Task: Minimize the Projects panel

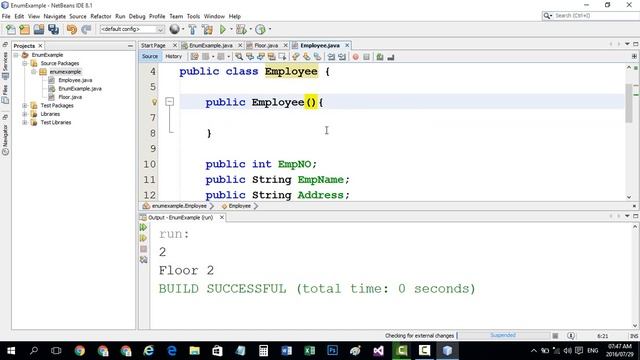Action: pos(130,46)
